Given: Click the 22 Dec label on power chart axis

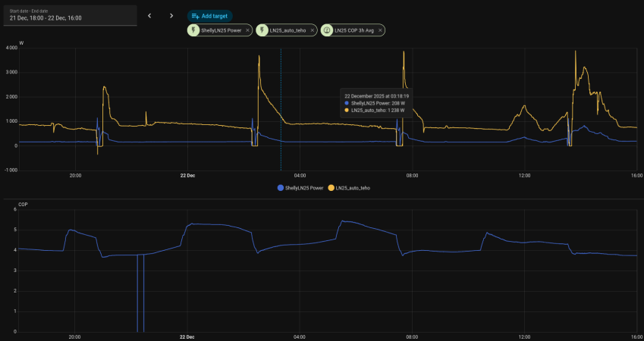Looking at the screenshot, I should pos(187,176).
